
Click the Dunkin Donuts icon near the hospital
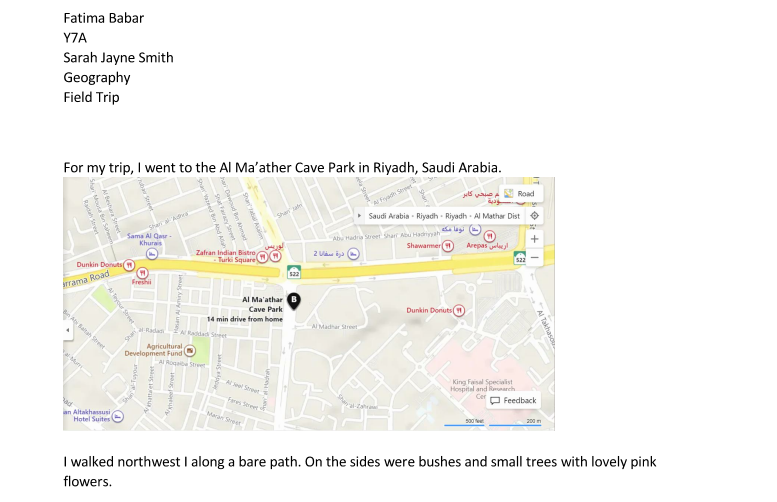(459, 311)
